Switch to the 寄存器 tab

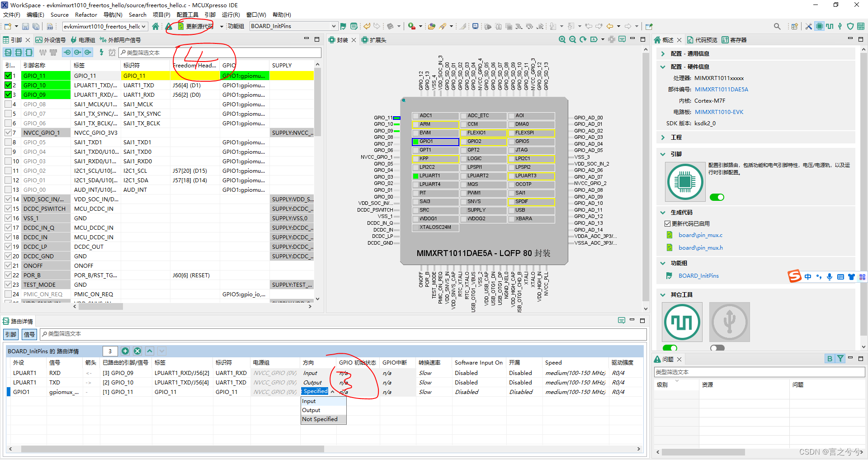coord(734,40)
